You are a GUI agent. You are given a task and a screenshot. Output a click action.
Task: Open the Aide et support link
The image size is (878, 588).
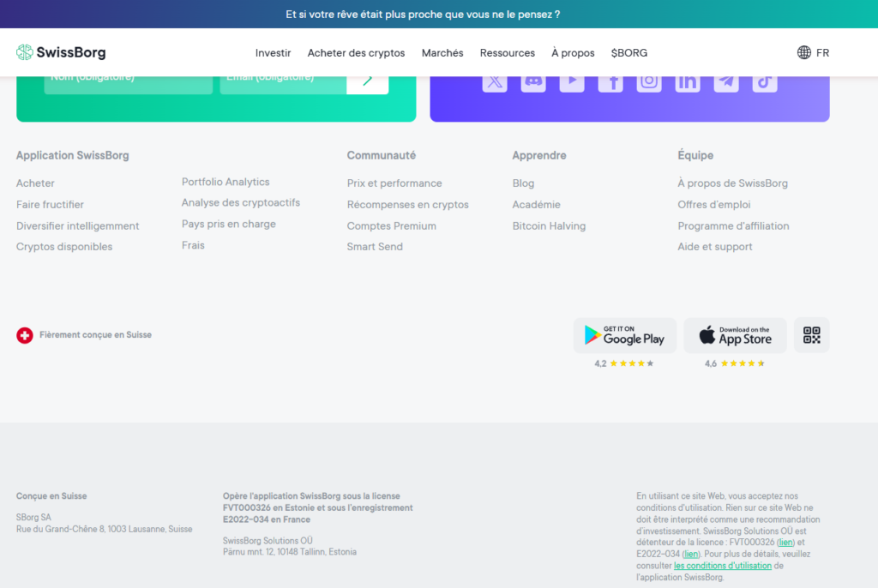(715, 246)
